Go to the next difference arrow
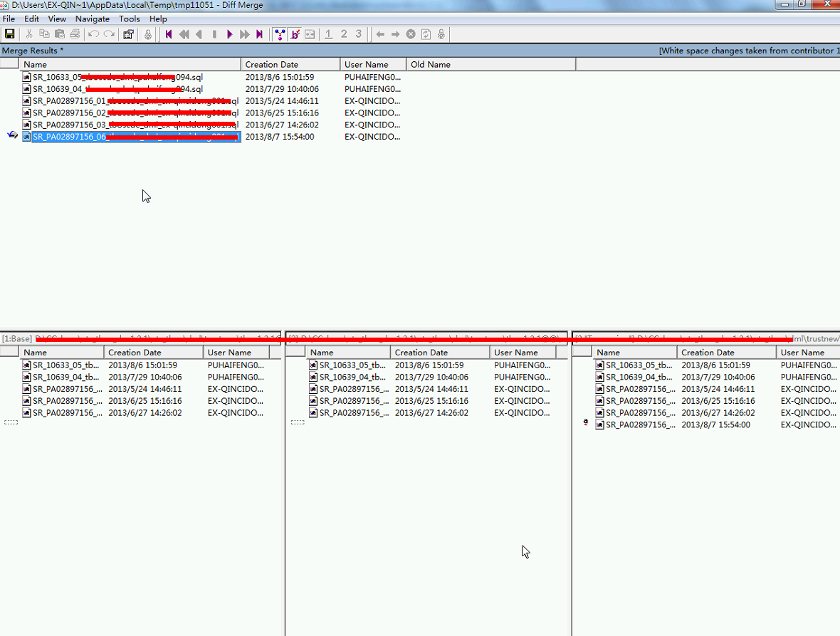The height and width of the screenshot is (636, 840). coord(230,34)
